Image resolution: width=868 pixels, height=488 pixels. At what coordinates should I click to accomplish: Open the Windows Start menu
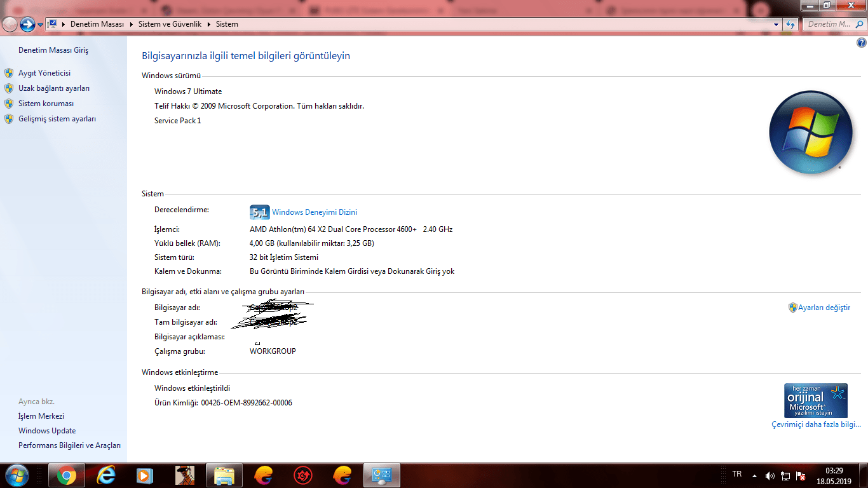pos(16,475)
